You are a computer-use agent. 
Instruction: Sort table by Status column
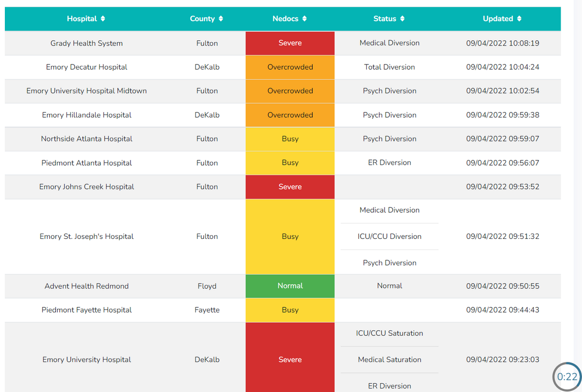389,19
